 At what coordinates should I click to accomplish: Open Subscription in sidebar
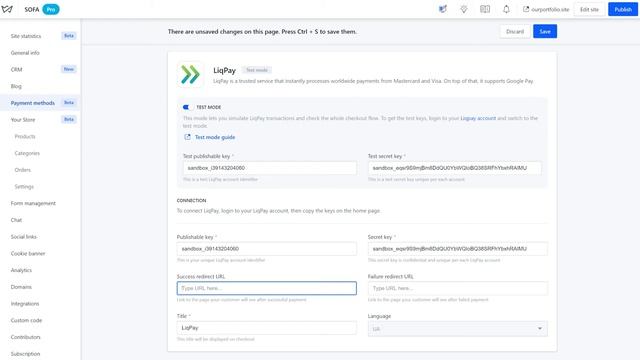point(25,354)
